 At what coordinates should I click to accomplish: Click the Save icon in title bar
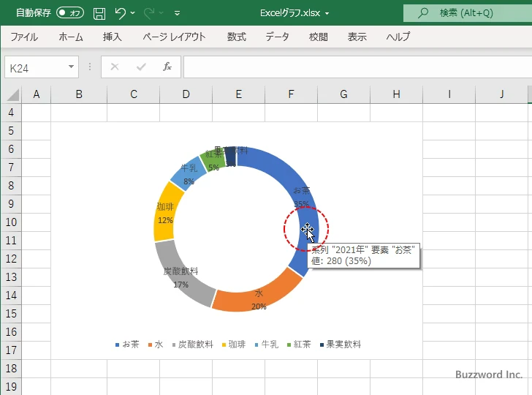[x=99, y=13]
